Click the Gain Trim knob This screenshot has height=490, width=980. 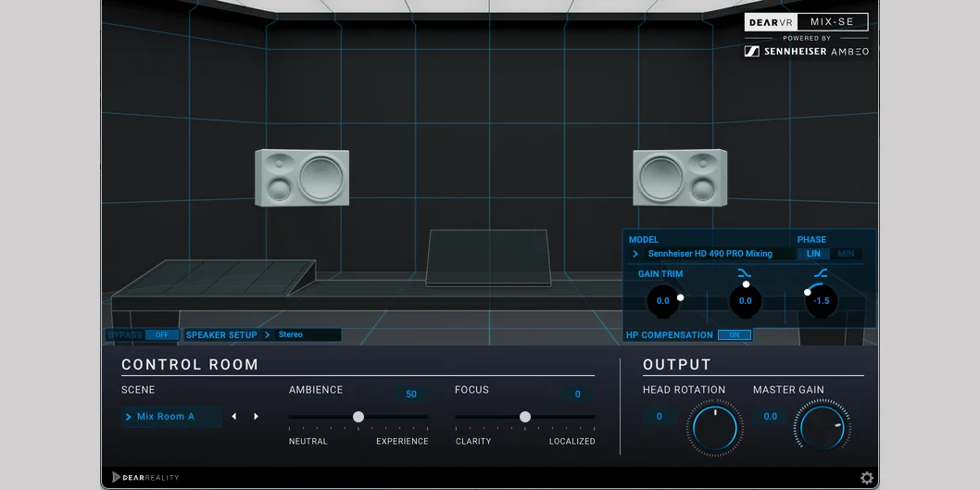pyautogui.click(x=663, y=301)
